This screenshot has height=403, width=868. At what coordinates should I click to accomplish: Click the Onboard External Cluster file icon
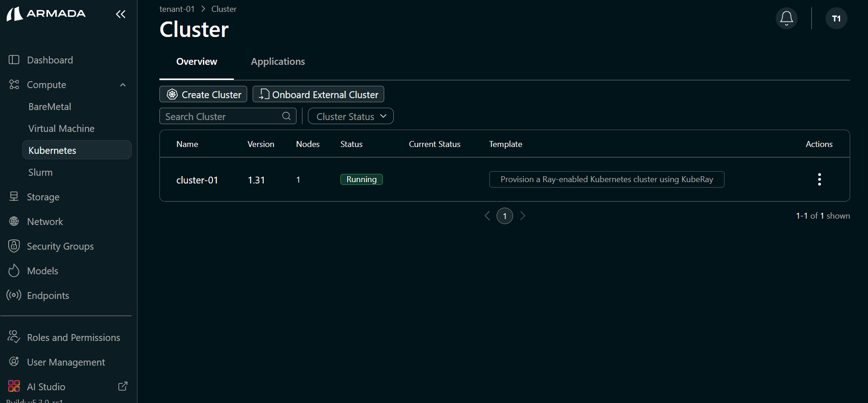point(264,94)
